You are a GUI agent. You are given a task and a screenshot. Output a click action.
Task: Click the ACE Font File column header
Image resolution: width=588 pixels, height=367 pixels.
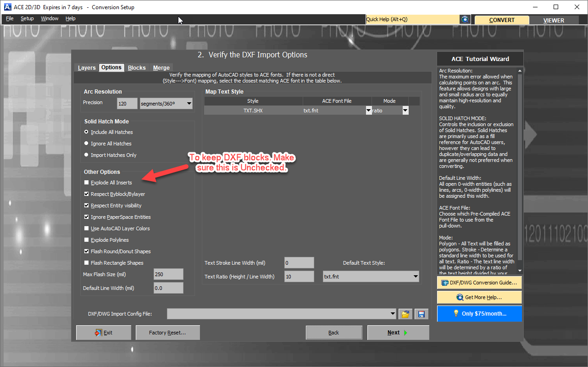coord(337,101)
